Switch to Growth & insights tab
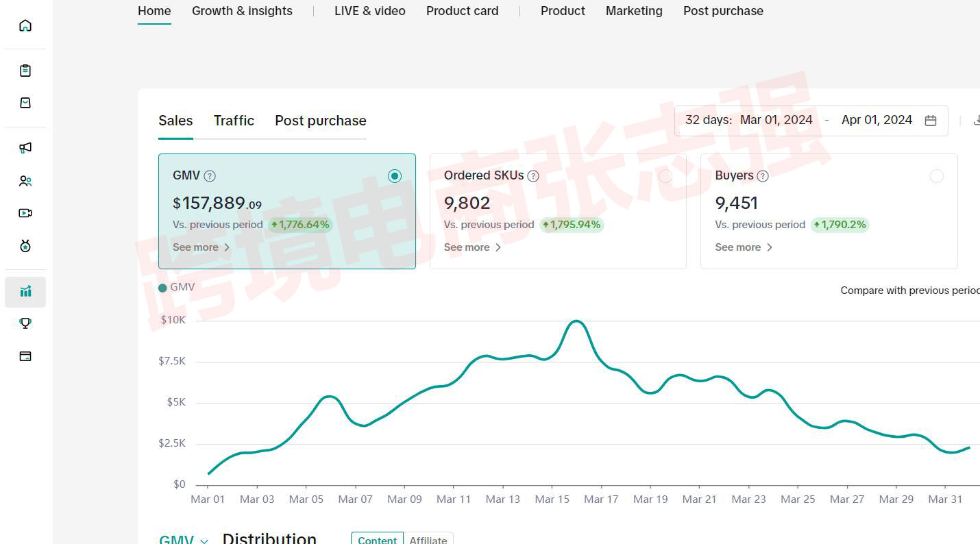This screenshot has height=544, width=980. tap(242, 11)
